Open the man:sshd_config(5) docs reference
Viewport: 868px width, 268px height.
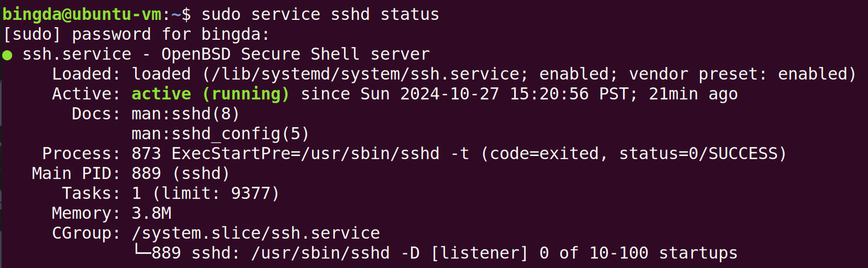221,134
